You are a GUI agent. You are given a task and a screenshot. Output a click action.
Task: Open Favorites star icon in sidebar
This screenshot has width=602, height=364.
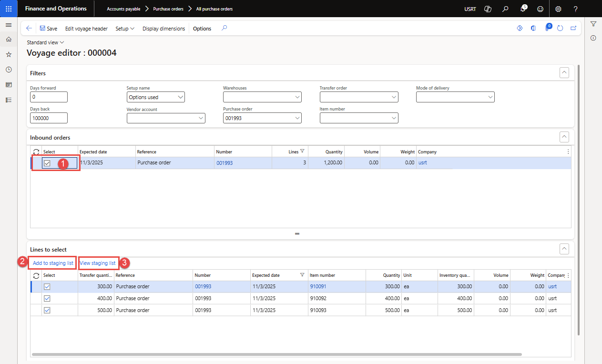point(9,54)
